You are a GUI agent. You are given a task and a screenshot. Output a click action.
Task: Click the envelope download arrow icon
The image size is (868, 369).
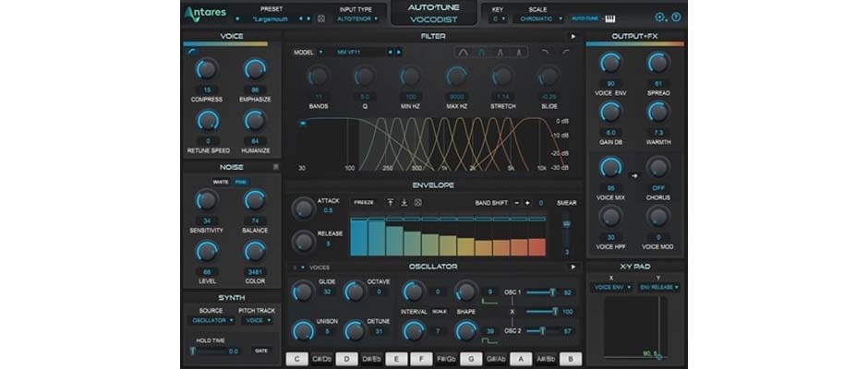[404, 202]
